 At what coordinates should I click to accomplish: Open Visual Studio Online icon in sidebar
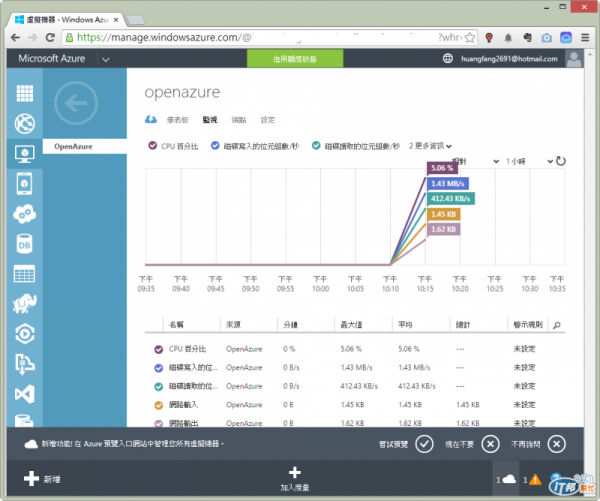24,394
